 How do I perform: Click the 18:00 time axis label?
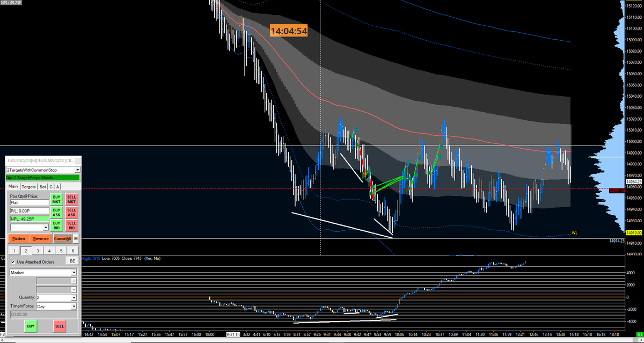[210, 334]
